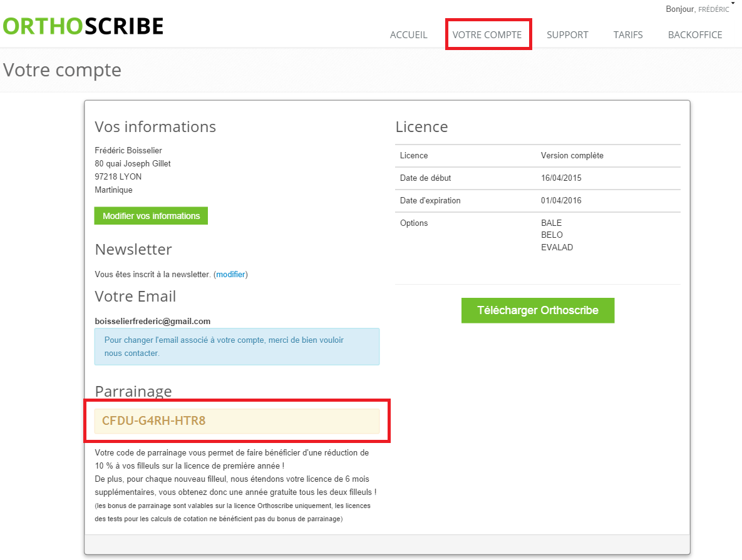Select the BELO licence option
The image size is (742, 560).
pos(552,235)
